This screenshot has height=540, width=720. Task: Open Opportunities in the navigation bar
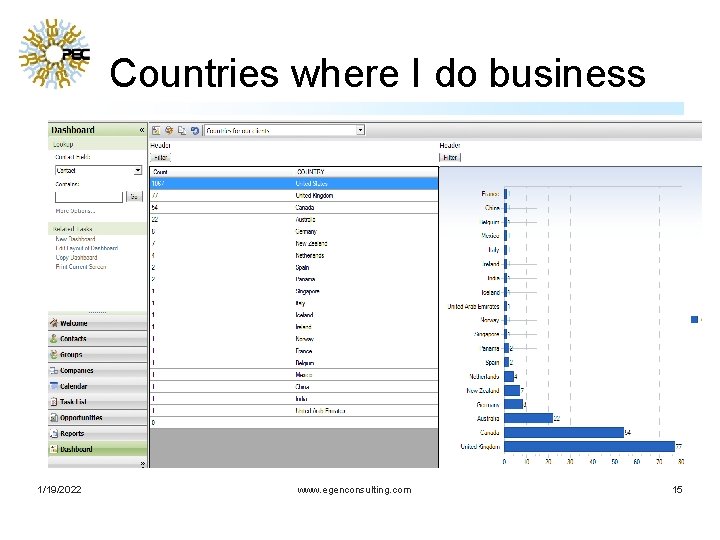(97, 418)
